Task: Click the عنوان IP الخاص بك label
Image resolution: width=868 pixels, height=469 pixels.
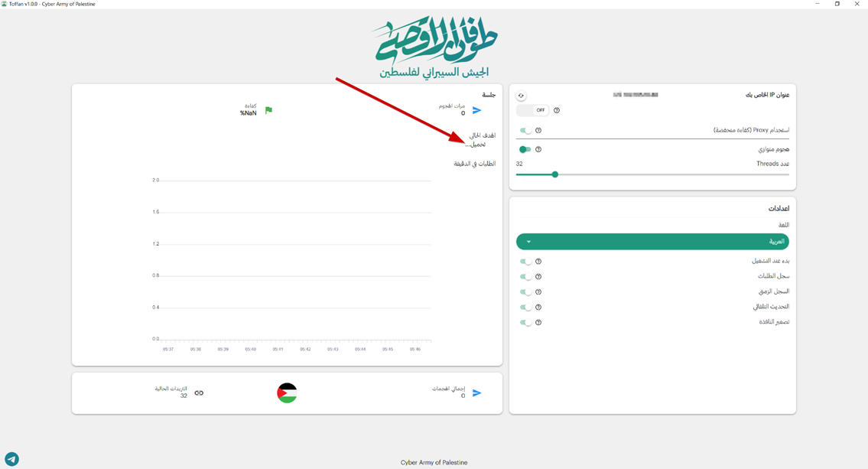Action: [x=767, y=95]
